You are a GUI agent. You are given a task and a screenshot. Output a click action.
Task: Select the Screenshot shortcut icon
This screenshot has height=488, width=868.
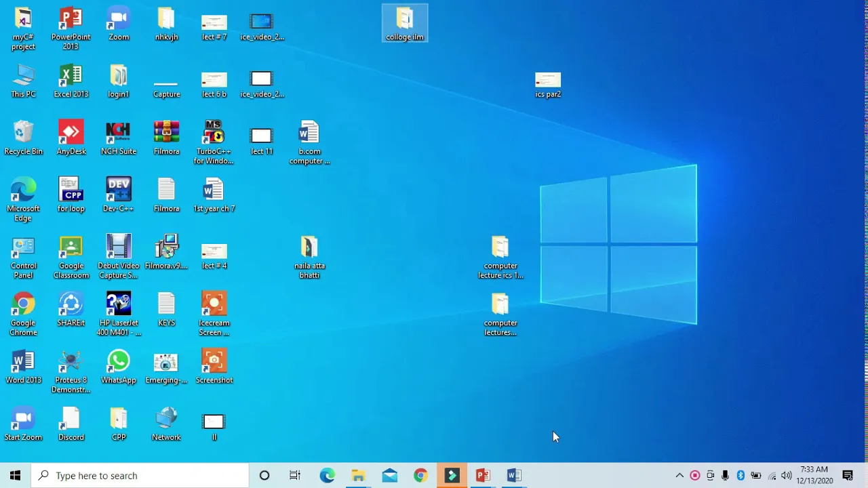[214, 367]
